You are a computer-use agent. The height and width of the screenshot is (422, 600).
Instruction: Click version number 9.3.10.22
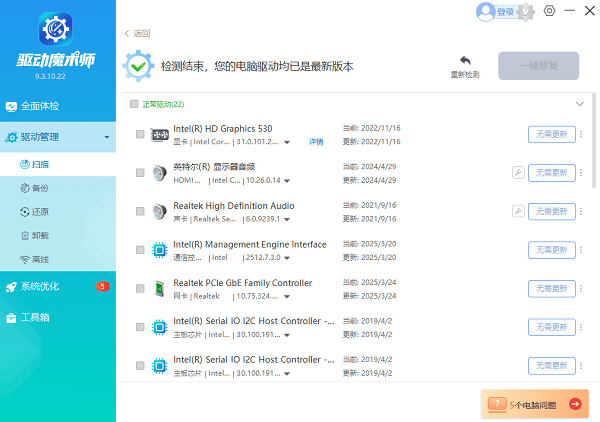(50, 76)
